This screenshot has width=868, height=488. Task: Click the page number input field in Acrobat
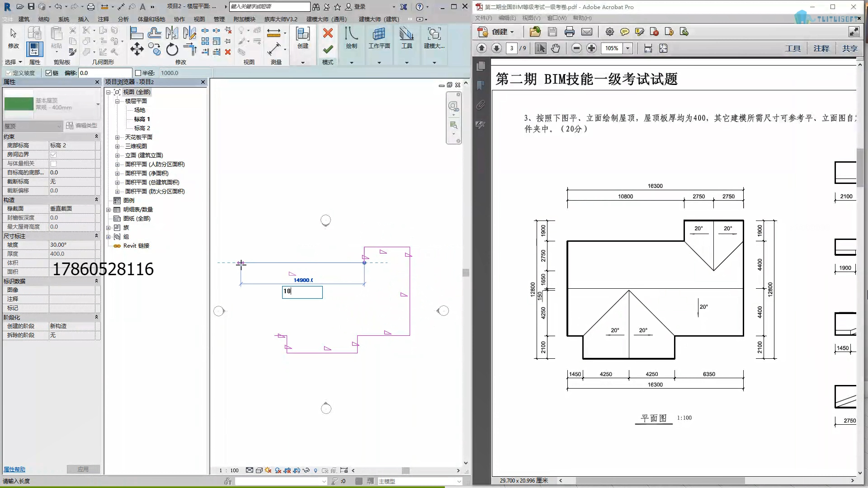click(512, 48)
